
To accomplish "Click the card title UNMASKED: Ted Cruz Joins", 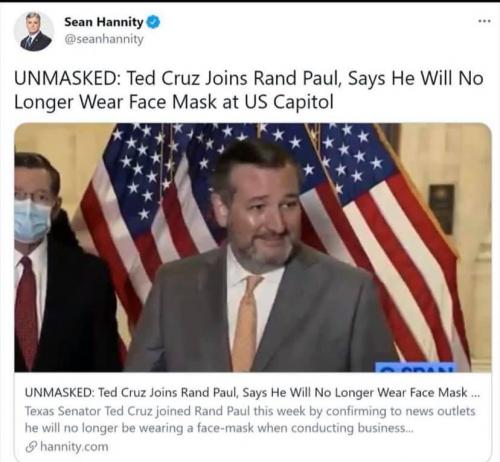I will coord(252,393).
